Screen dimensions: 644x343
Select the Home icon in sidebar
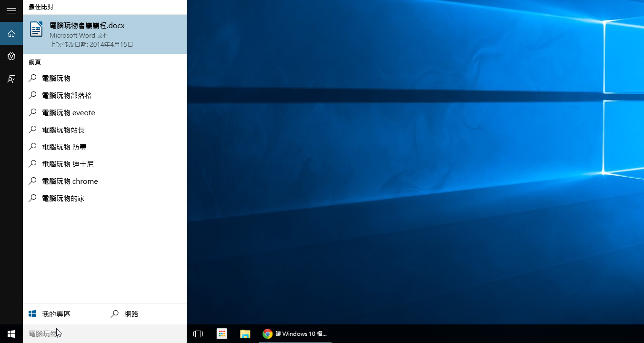coord(11,33)
